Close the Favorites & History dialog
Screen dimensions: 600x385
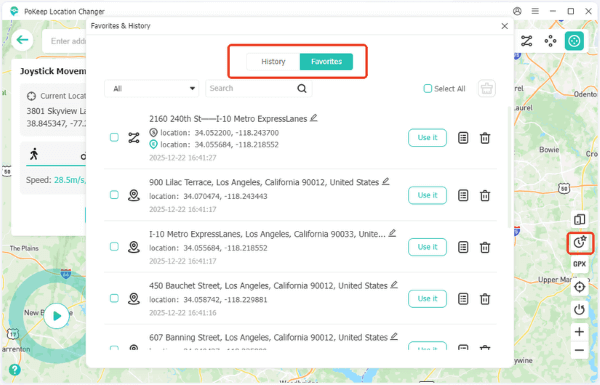pyautogui.click(x=505, y=26)
